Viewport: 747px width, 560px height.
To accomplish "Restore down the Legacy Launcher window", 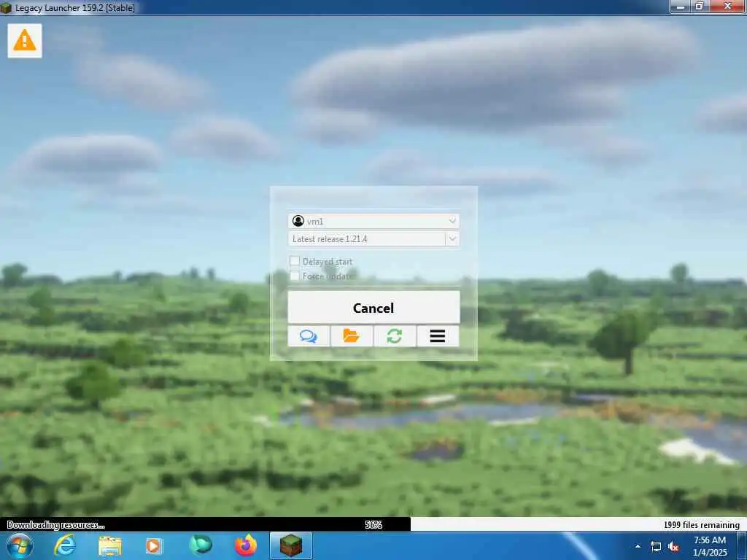I will (x=700, y=7).
